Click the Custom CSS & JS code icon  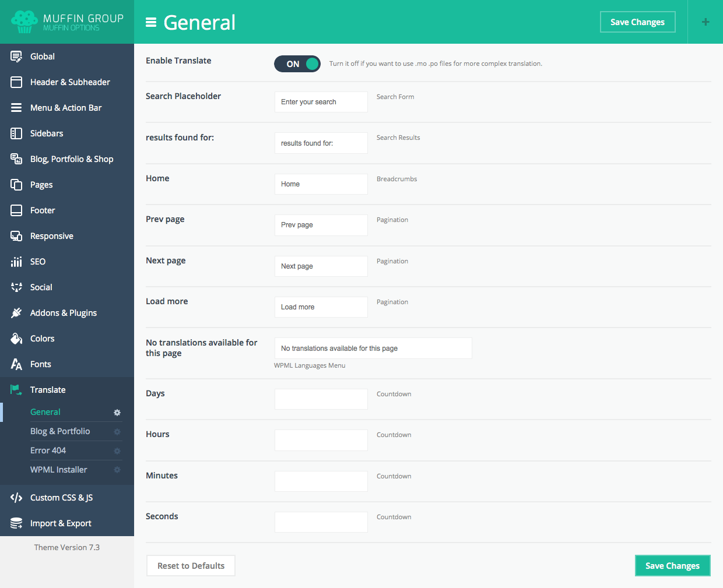point(16,498)
